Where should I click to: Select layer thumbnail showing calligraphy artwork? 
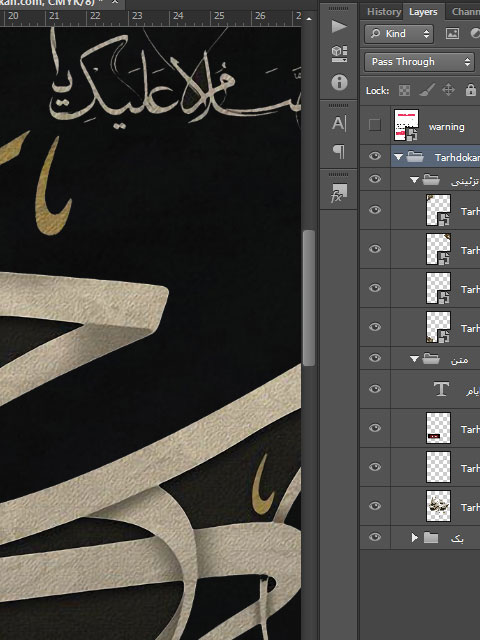coord(438,506)
